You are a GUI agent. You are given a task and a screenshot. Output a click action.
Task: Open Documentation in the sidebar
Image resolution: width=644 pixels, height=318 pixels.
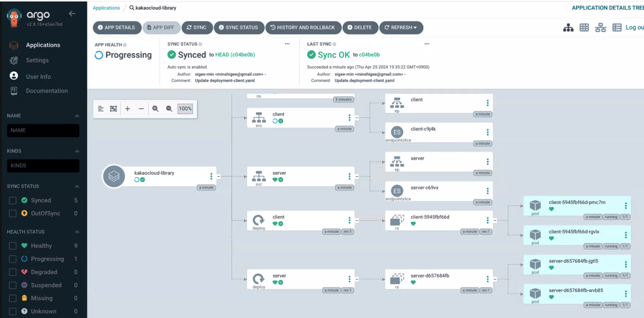47,91
